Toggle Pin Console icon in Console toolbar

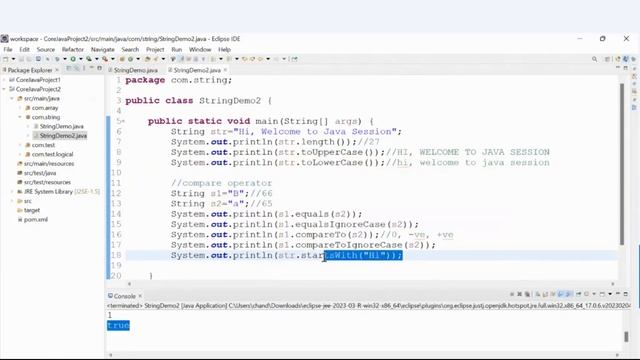pyautogui.click(x=578, y=294)
